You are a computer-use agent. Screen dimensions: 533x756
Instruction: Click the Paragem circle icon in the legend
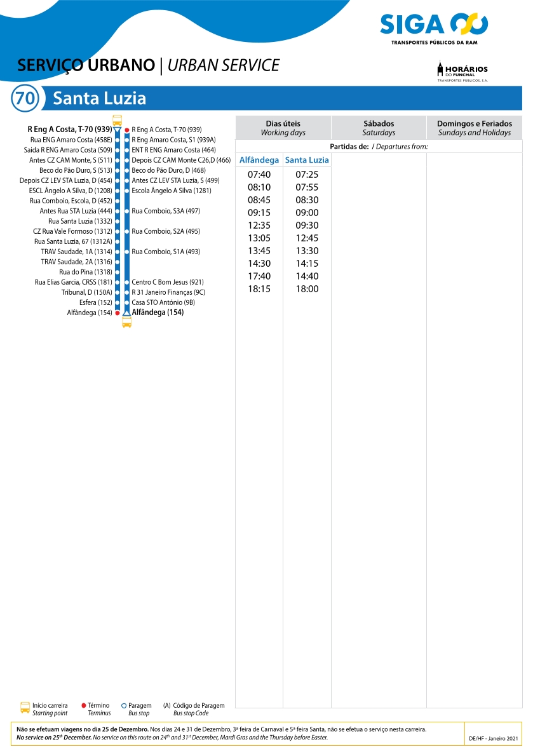coord(123,705)
